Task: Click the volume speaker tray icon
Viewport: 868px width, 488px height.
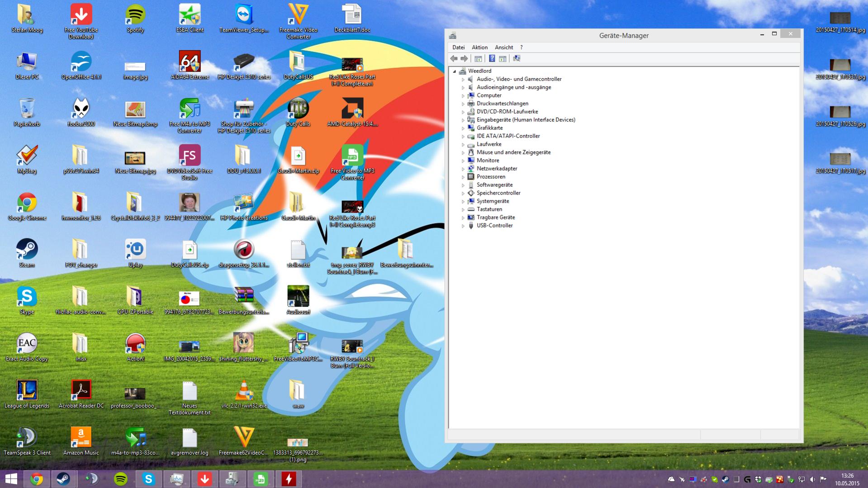Action: tap(812, 479)
